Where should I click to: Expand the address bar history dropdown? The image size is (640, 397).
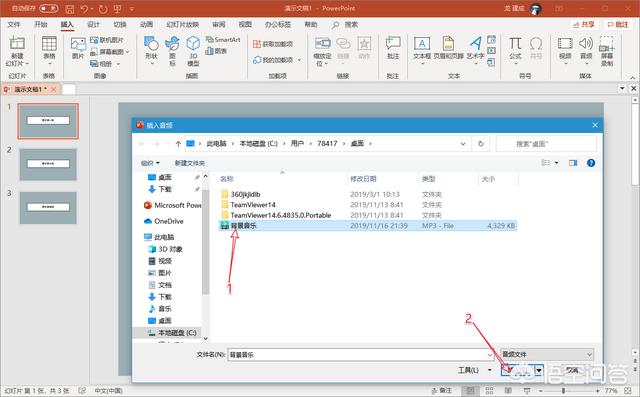coord(463,144)
